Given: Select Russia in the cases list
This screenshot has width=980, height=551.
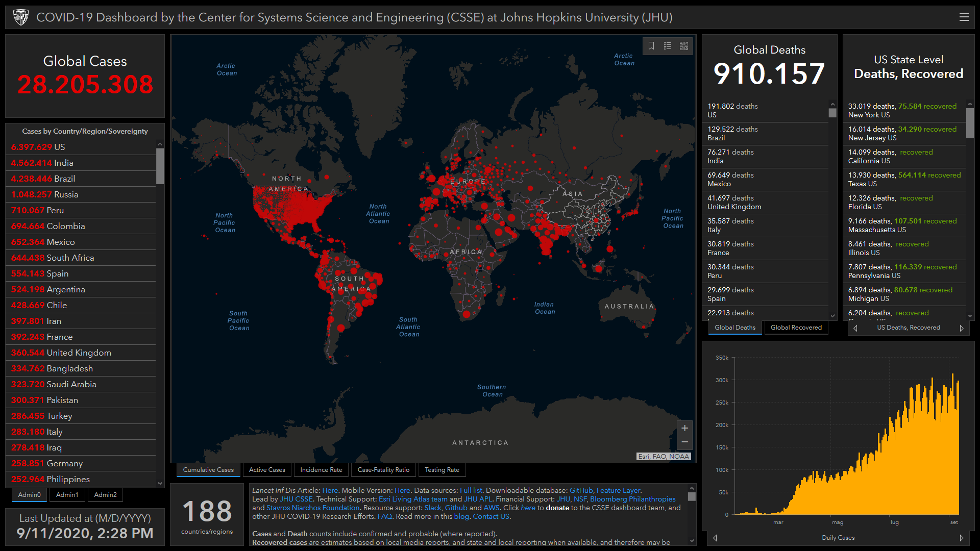Looking at the screenshot, I should coord(81,194).
